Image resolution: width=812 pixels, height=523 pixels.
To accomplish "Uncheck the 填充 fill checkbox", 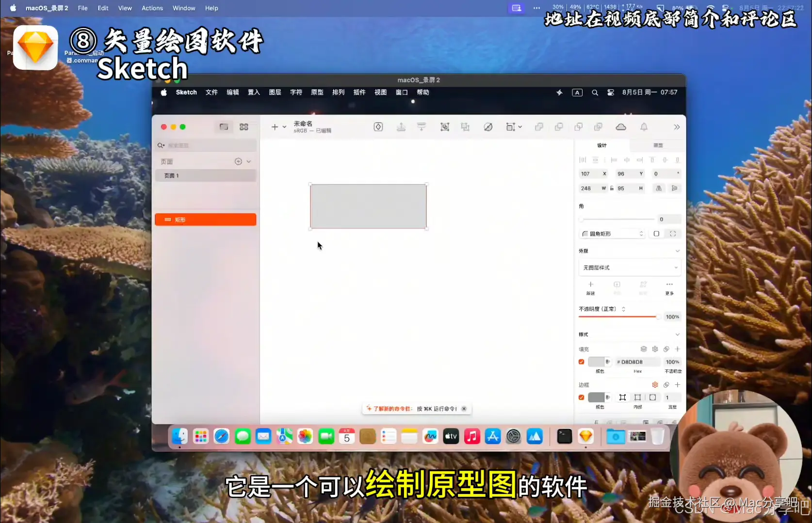I will pos(581,362).
